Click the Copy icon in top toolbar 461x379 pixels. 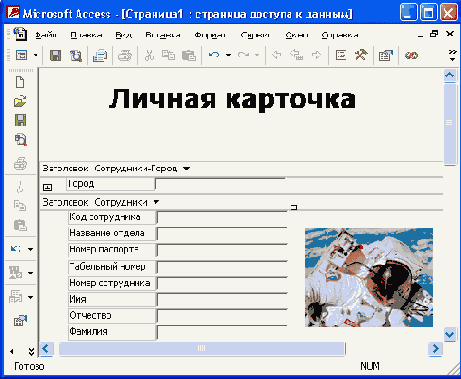tap(168, 55)
